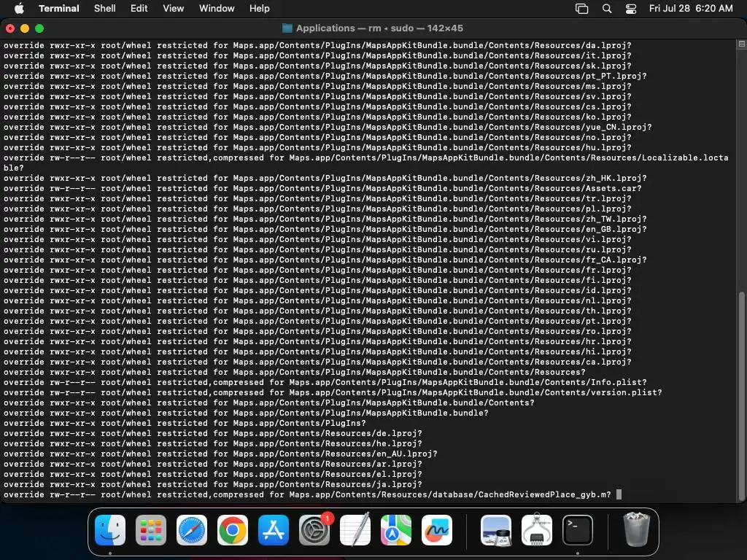
Task: Click the line ending 'Resources/hi.lproj?'
Action: pos(317,352)
